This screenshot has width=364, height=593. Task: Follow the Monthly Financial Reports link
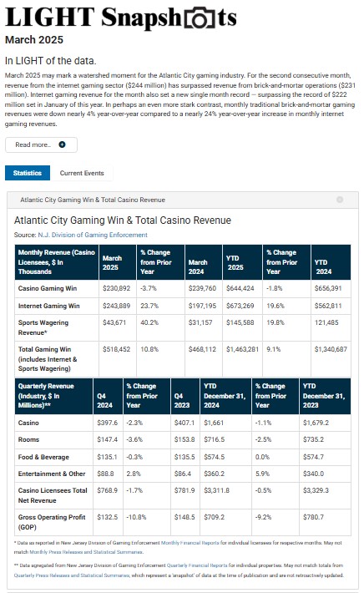pos(190,542)
